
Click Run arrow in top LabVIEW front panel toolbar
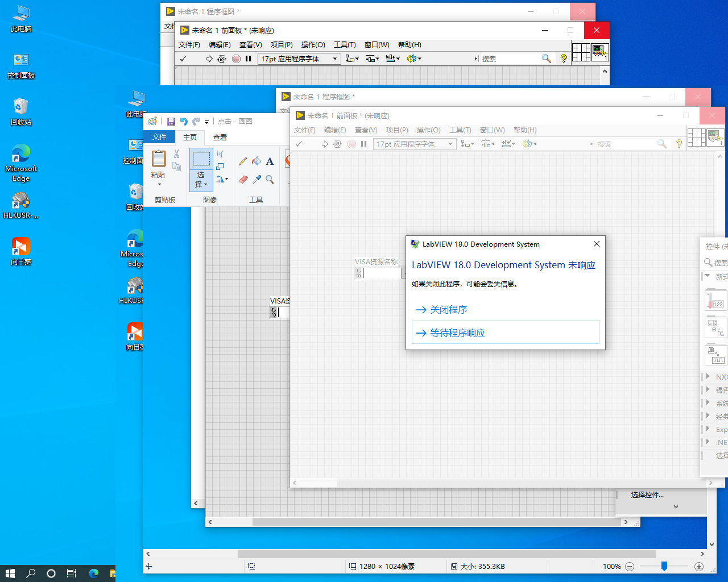click(x=209, y=59)
